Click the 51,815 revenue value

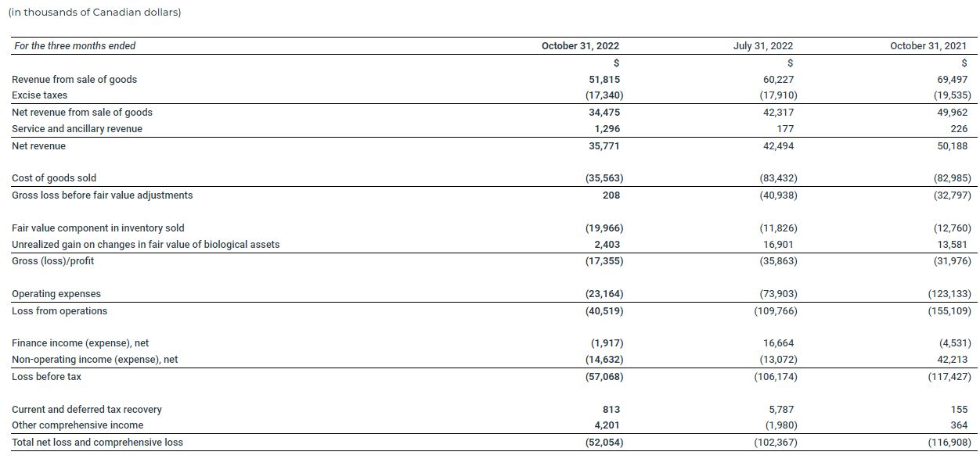603,79
